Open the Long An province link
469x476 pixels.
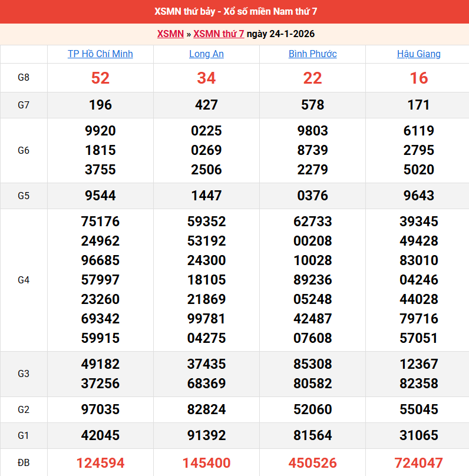(206, 54)
